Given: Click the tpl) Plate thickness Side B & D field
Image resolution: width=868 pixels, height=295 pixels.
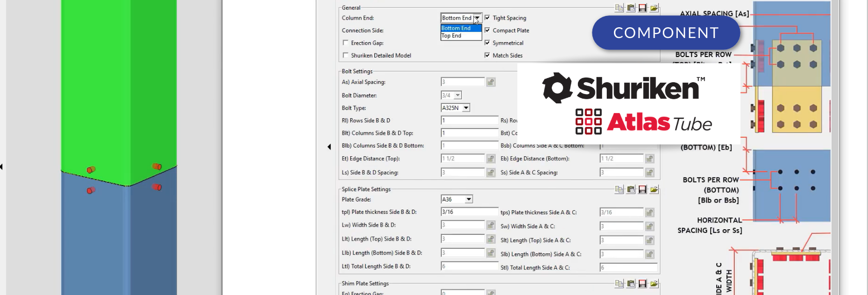Looking at the screenshot, I should pos(469,212).
